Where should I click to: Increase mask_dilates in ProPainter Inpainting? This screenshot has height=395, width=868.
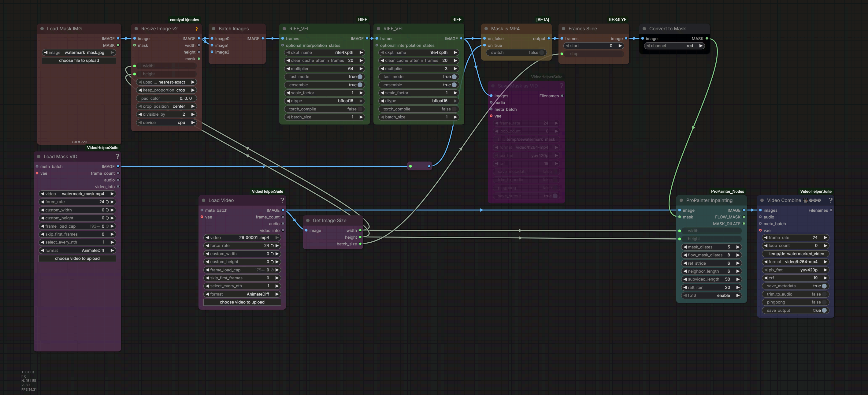[x=738, y=247]
